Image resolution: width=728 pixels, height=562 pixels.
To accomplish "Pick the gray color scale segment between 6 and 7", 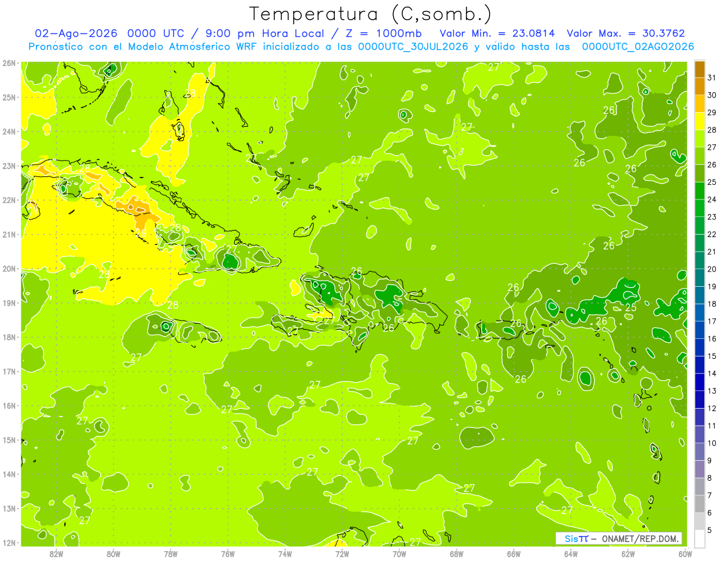I will (x=699, y=504).
